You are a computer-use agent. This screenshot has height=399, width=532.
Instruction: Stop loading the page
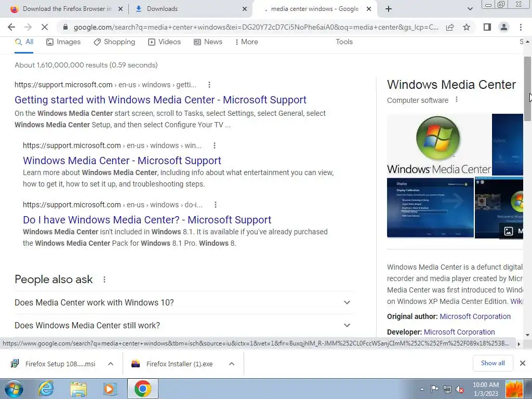click(45, 27)
